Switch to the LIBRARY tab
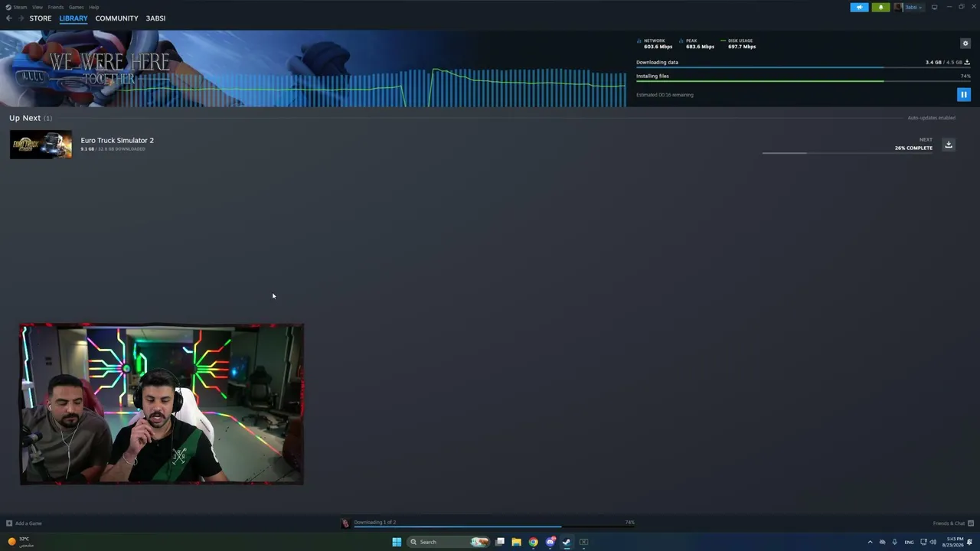The width and height of the screenshot is (980, 551). 73,18
